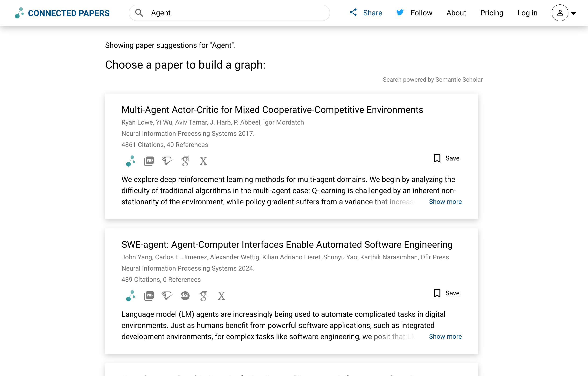Open Google Scholar icon for SWE-agent paper
The width and height of the screenshot is (588, 376).
coord(203,296)
